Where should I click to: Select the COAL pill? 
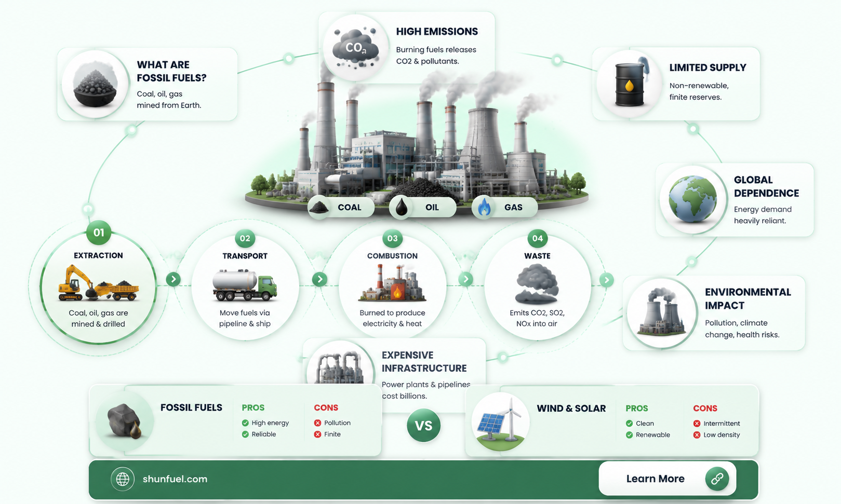pos(341,207)
